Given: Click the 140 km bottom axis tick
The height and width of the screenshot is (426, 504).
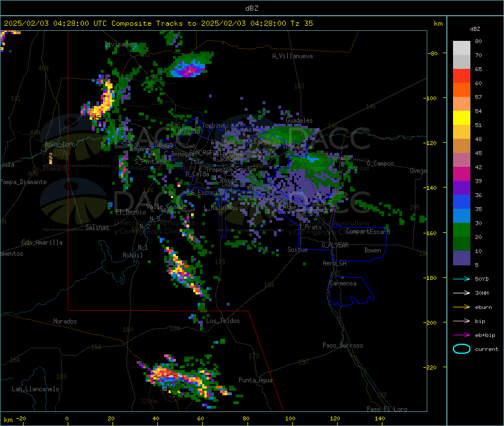Looking at the screenshot, I should [380, 419].
